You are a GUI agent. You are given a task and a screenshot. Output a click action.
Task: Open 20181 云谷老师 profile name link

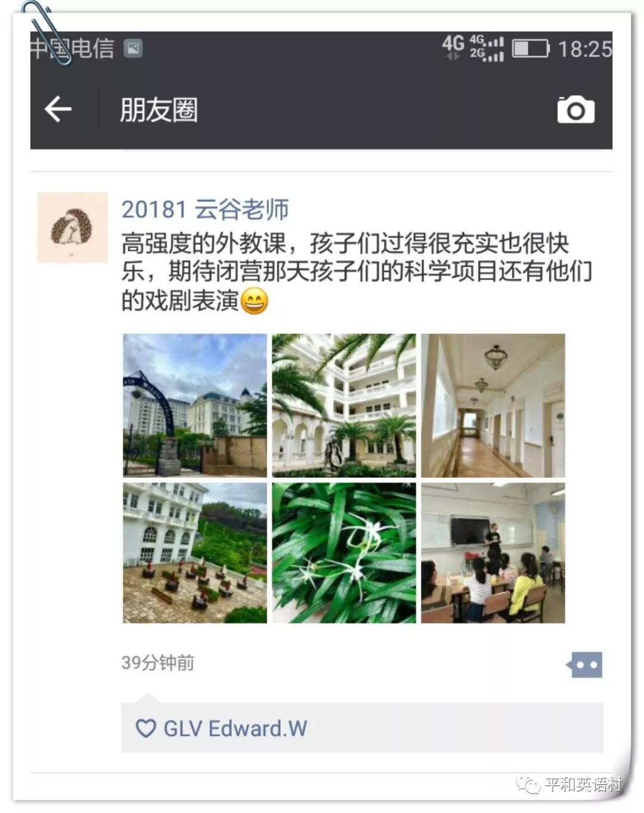click(x=205, y=209)
